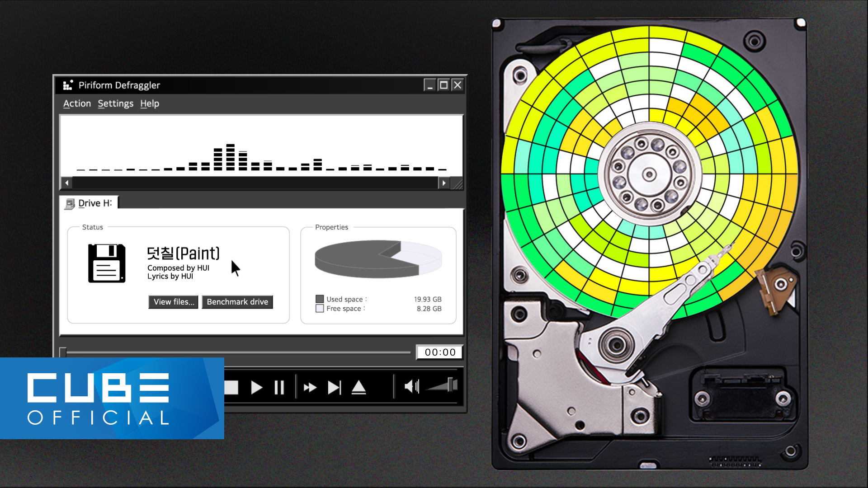Click the Piriform Defraggler logo icon
Viewport: 868px width, 488px height.
click(68, 85)
